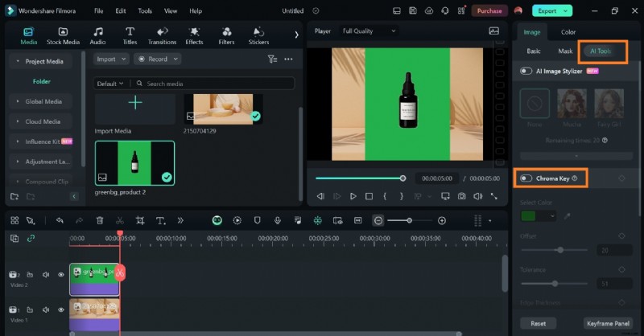This screenshot has width=644, height=336.
Task: Select the 2150704129 media thumbnail
Action: pos(223,109)
